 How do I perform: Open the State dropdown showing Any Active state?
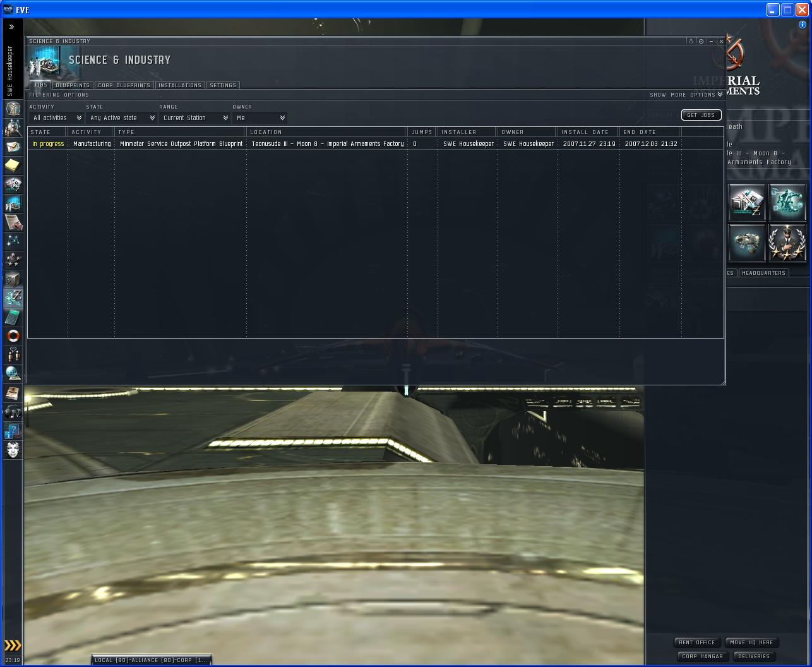(121, 118)
